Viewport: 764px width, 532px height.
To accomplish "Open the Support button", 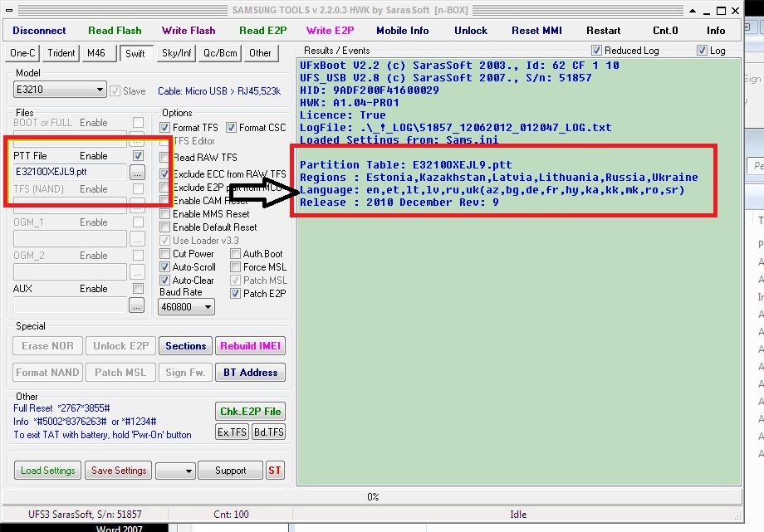I will tap(231, 471).
